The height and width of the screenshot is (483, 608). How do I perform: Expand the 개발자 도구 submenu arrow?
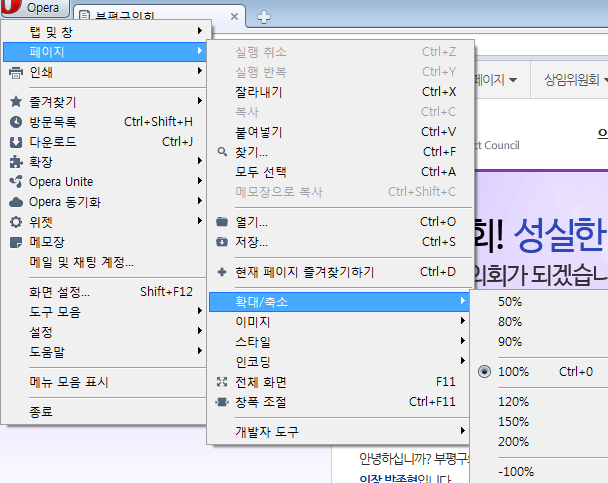(x=463, y=431)
